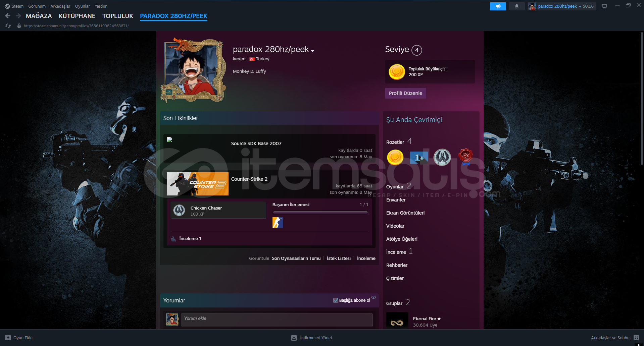
Task: Open the Videolar link
Action: 395,226
